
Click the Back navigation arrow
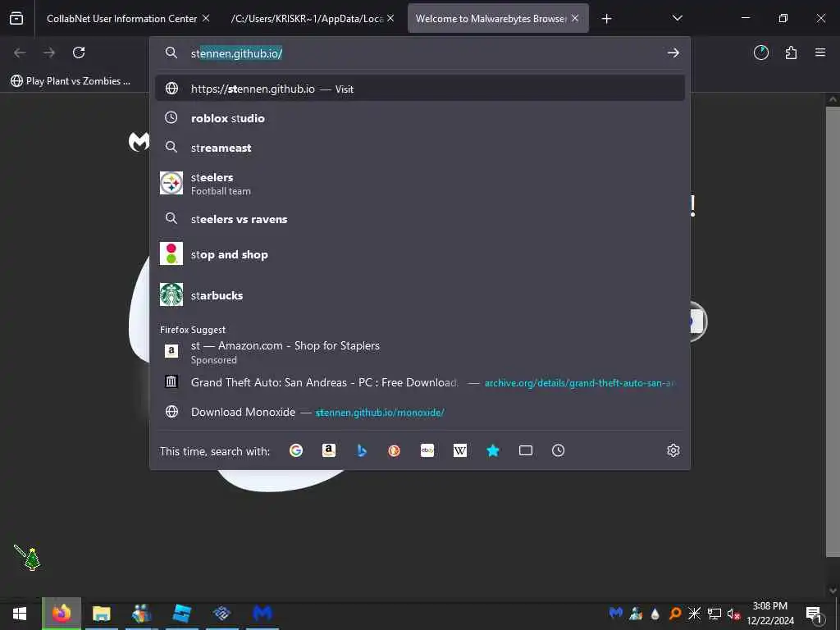[x=20, y=52]
